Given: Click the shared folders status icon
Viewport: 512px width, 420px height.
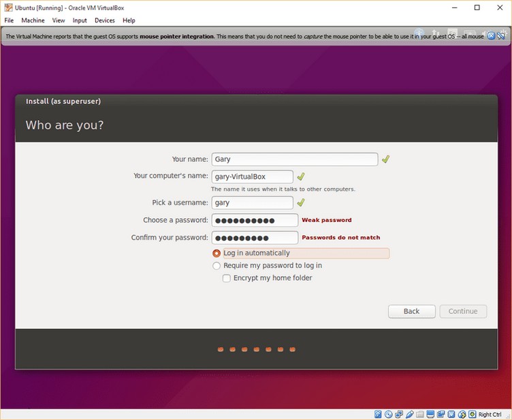Looking at the screenshot, I should pos(420,414).
